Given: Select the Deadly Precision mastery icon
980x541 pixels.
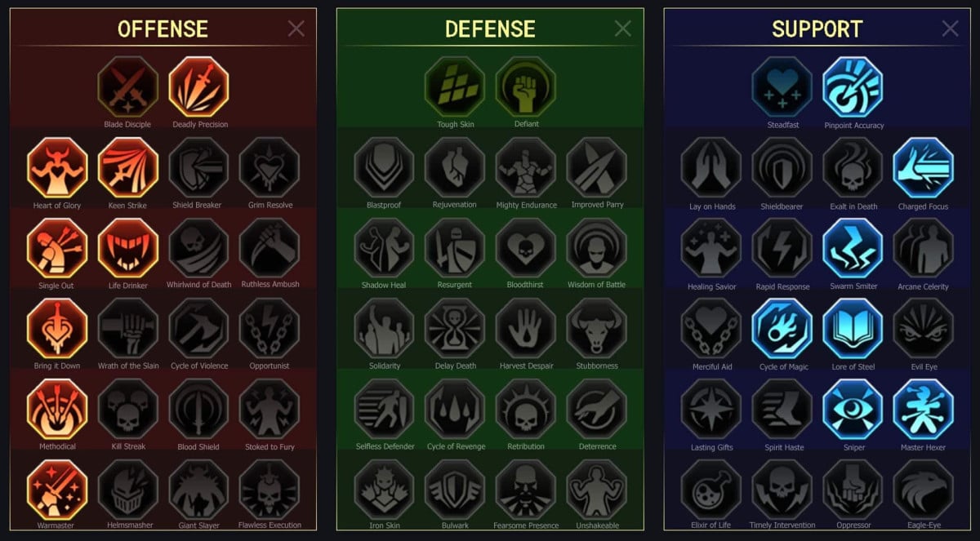Looking at the screenshot, I should [x=198, y=86].
